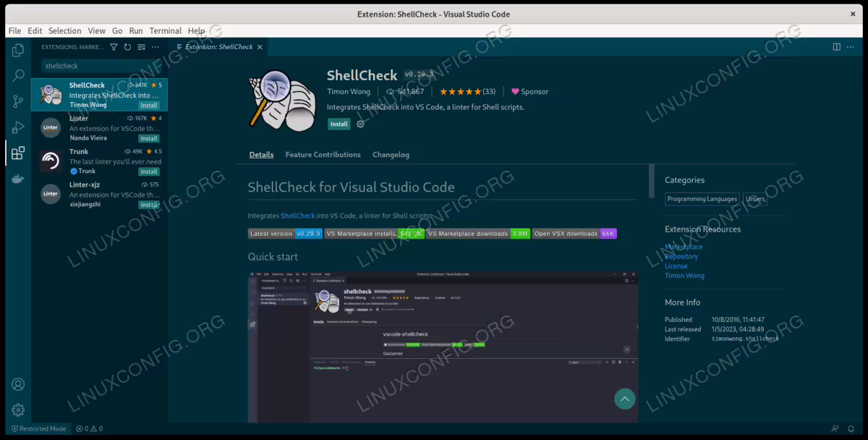
Task: Click the Open VSX downloads 66K badge
Action: click(574, 234)
